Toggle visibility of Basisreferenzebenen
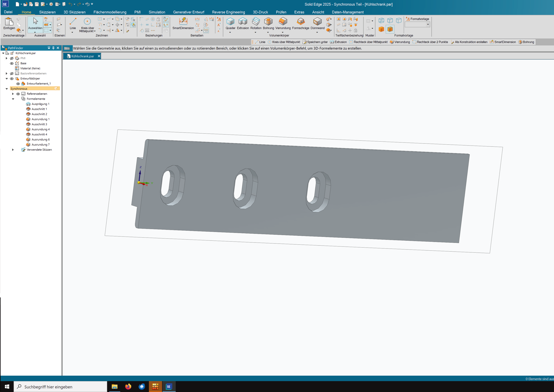The height and width of the screenshot is (392, 554). 12,73
